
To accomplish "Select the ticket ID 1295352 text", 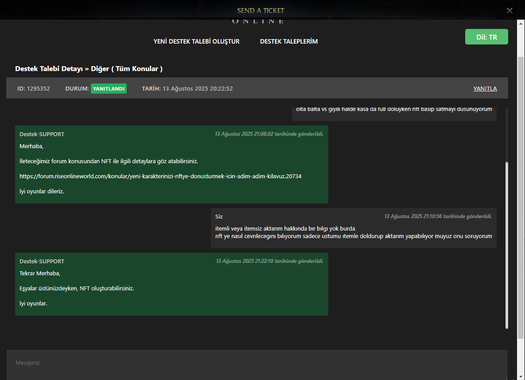I will point(33,89).
